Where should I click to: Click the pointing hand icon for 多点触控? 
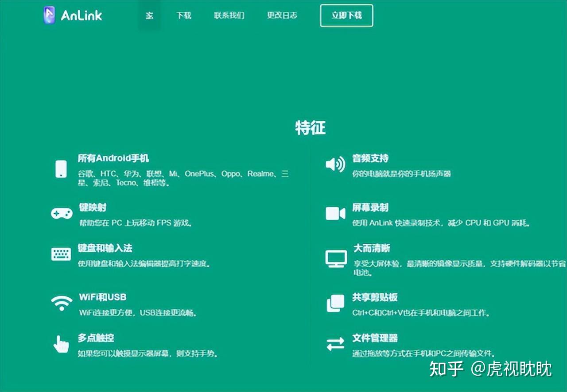tap(61, 343)
